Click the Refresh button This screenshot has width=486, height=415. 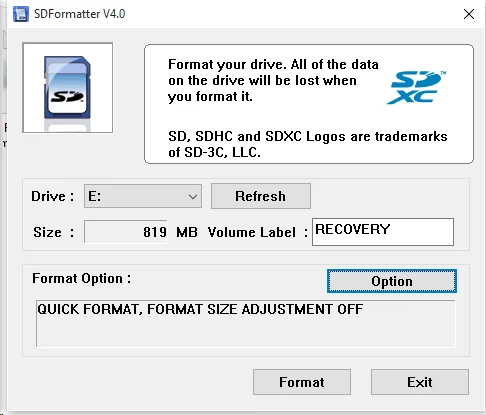point(261,196)
